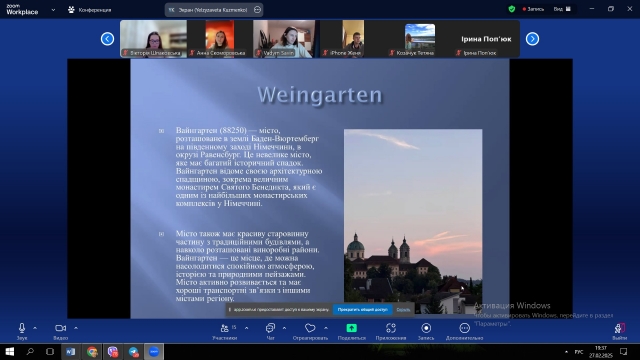Expand the reactions options arrow
Viewport: 640px width, 360px height.
pos(326,328)
